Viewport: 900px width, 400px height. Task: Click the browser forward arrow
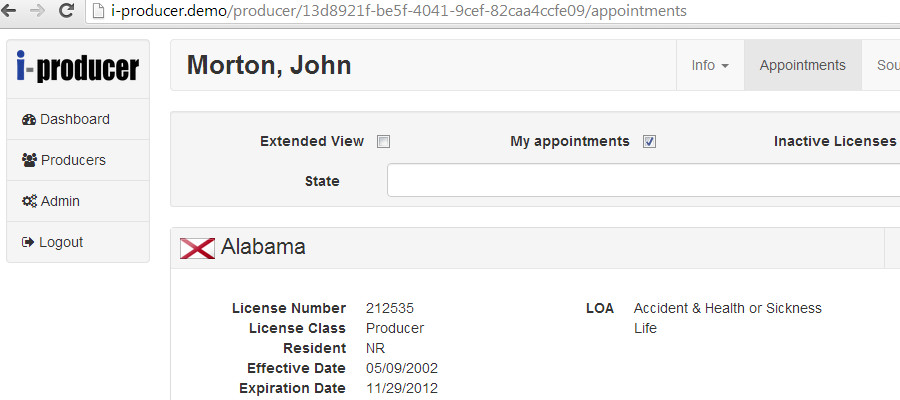(39, 11)
